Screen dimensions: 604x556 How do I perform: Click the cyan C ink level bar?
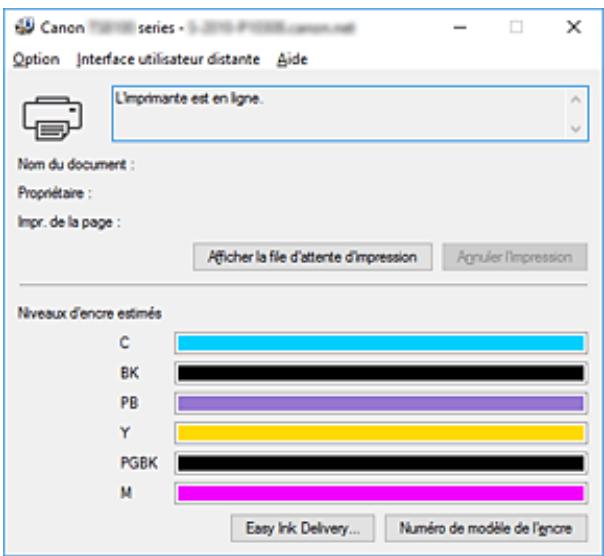click(381, 343)
